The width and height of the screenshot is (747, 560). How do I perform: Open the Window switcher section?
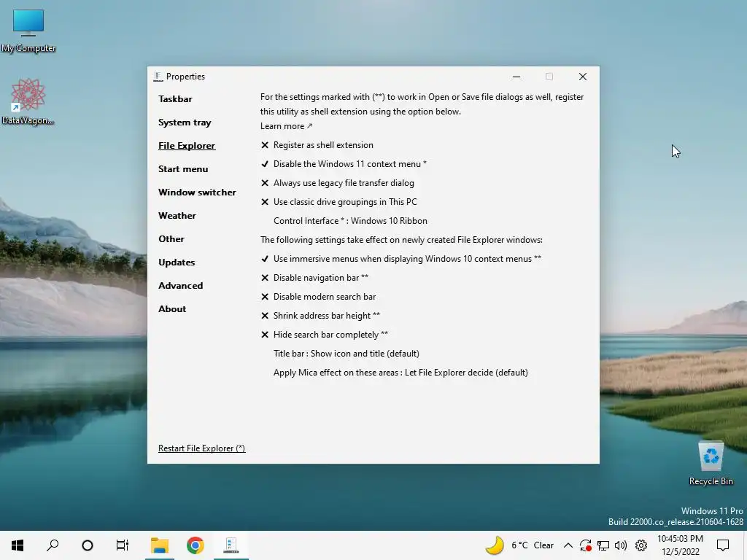(x=197, y=192)
